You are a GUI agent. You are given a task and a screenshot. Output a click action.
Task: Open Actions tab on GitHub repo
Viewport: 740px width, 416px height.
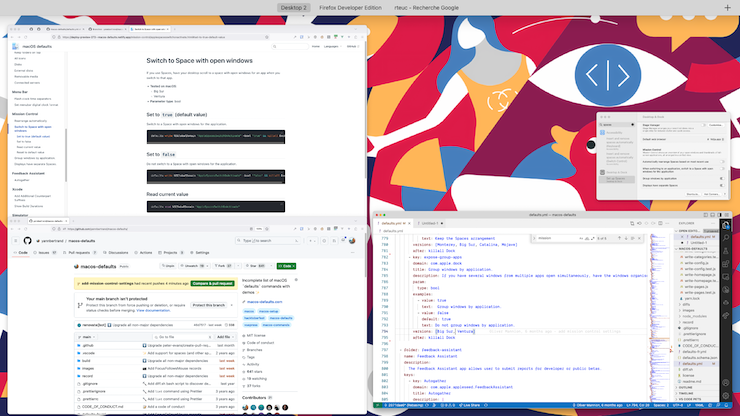[143, 253]
